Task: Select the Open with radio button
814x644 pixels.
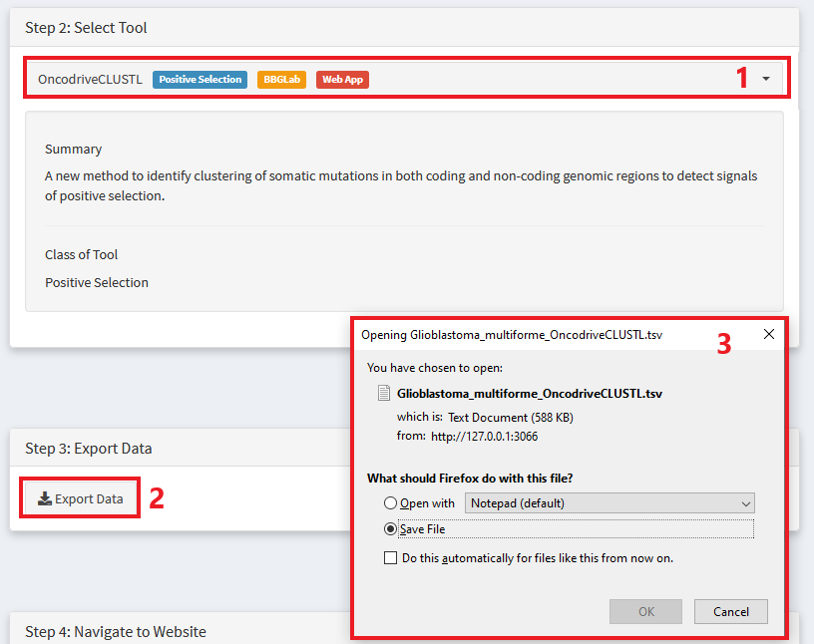Action: pos(390,503)
